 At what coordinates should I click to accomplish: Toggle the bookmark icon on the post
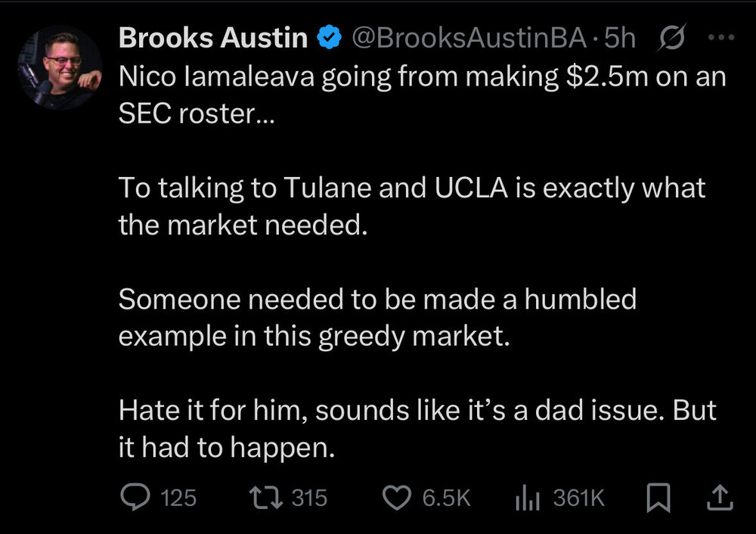[658, 497]
